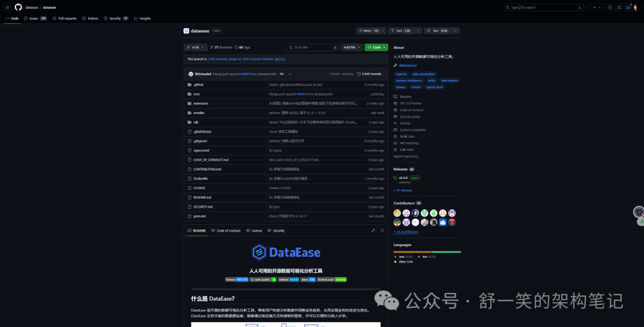Click Report repository link
Screen dimensions: 644x327
406,156
